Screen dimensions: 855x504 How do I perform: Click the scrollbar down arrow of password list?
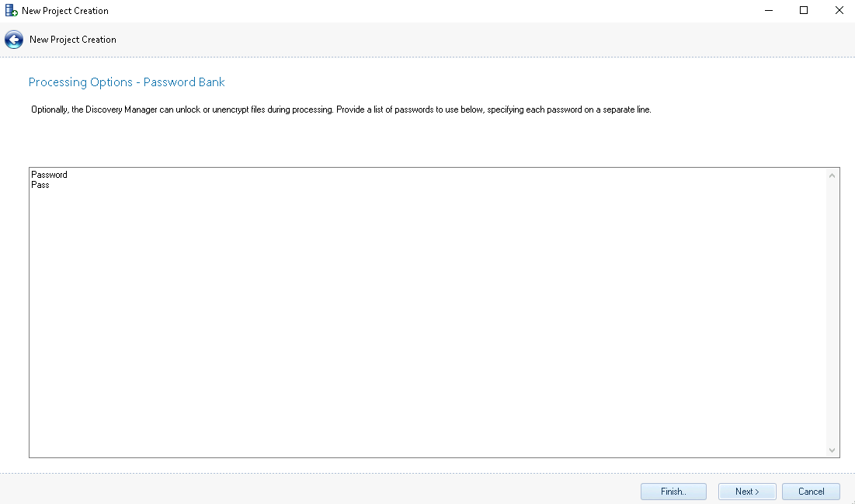click(x=832, y=450)
